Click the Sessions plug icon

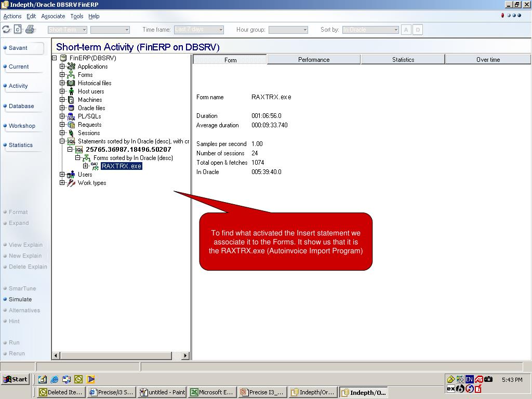(x=71, y=133)
